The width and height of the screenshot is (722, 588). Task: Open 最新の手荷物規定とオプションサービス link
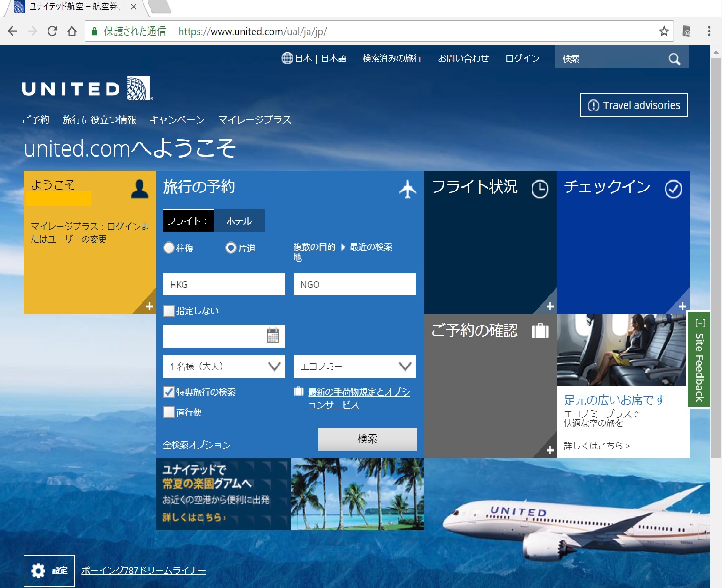pyautogui.click(x=359, y=398)
